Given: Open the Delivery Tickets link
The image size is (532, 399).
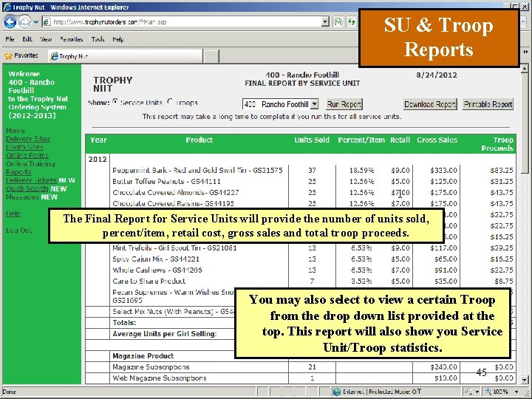Looking at the screenshot, I should coord(31,180).
